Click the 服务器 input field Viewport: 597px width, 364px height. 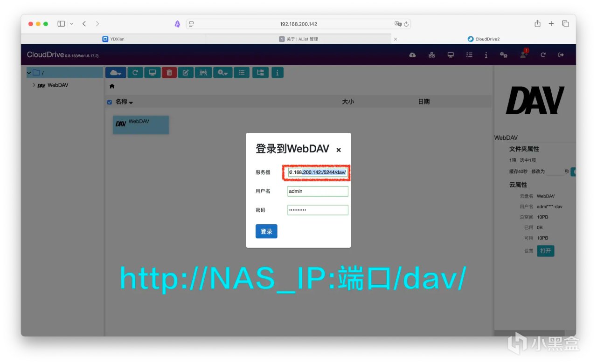coord(318,172)
